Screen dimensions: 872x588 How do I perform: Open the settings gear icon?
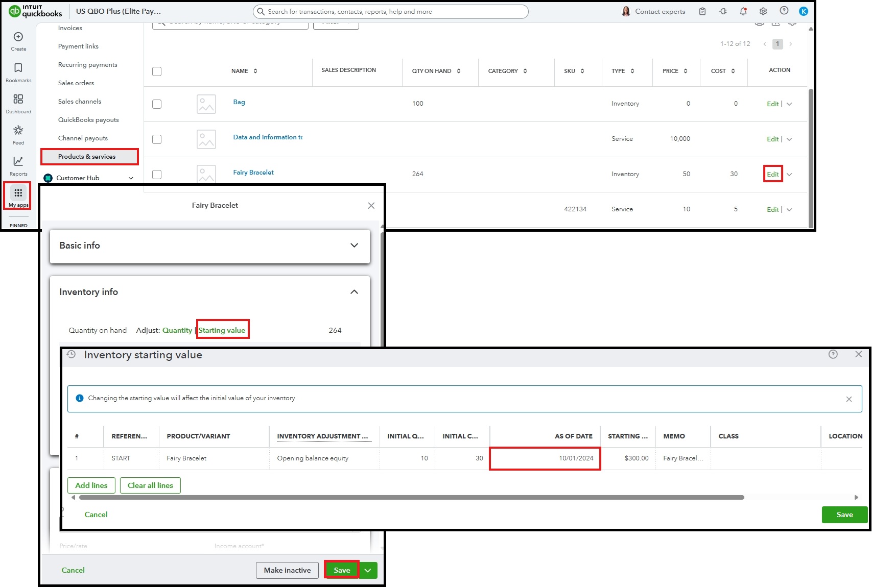point(763,11)
